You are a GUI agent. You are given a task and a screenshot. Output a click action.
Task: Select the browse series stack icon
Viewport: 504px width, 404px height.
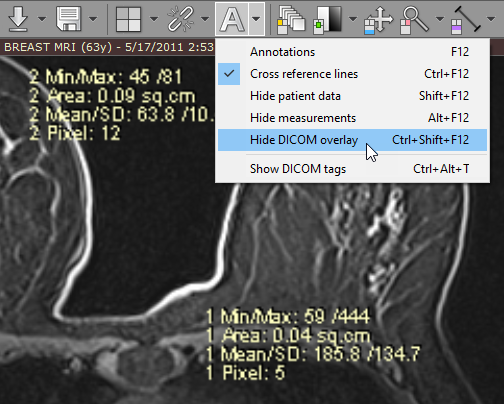tap(291, 20)
